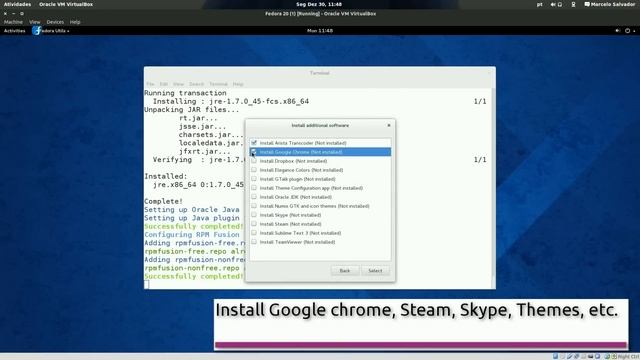Click terminal text Running transaction

click(x=185, y=93)
